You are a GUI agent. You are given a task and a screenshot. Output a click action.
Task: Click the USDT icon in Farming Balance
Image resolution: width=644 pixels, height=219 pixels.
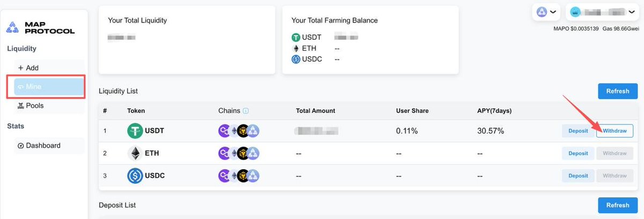pyautogui.click(x=295, y=37)
